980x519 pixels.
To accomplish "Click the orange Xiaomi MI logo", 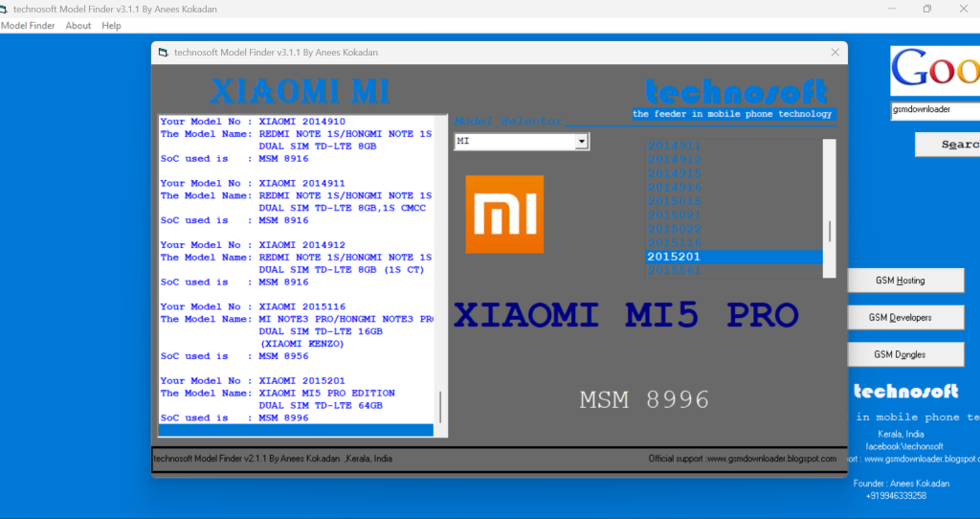I will coord(504,214).
